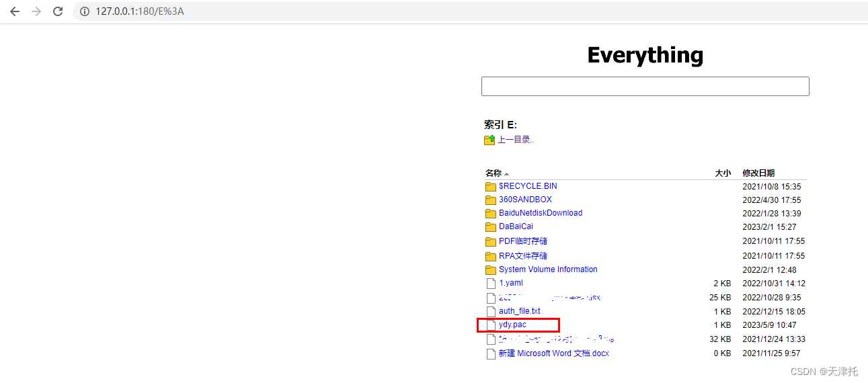Viewport: 868px width, 383px height.
Task: Click file icon of auth_file.txt
Action: click(491, 312)
